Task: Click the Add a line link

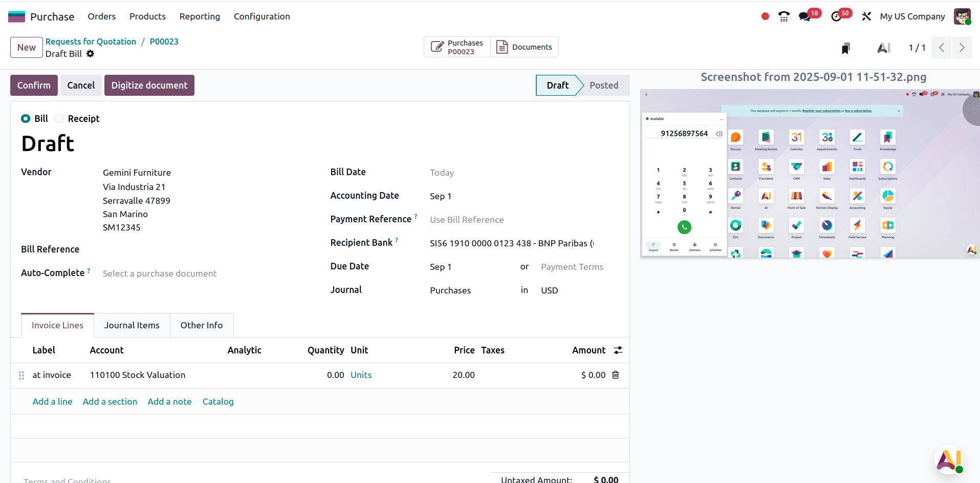Action: (x=52, y=402)
